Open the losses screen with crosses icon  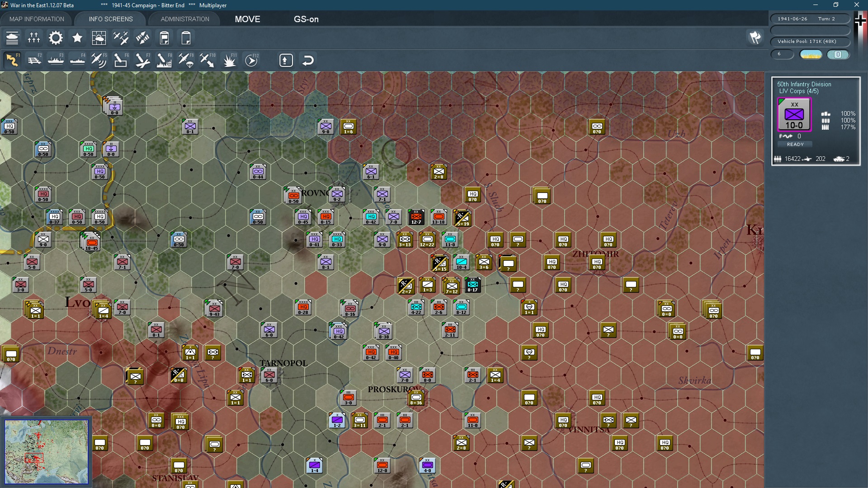pyautogui.click(x=34, y=38)
